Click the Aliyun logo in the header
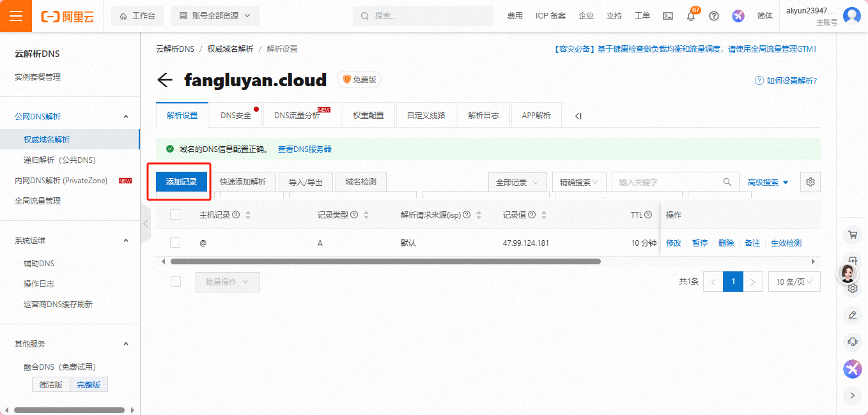This screenshot has height=415, width=868. [x=67, y=16]
